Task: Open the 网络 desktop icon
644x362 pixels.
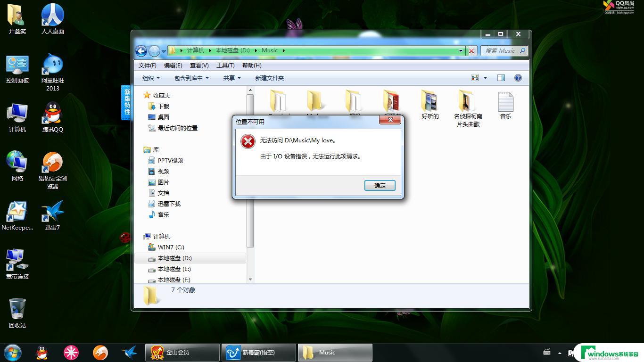Action: (x=17, y=166)
